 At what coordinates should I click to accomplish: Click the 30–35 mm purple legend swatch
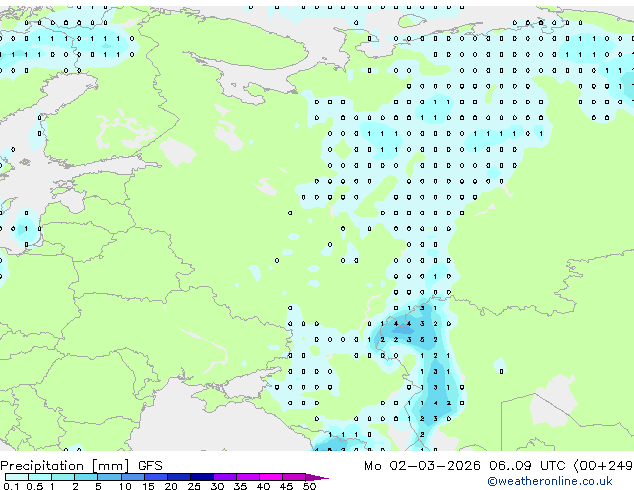click(x=225, y=477)
